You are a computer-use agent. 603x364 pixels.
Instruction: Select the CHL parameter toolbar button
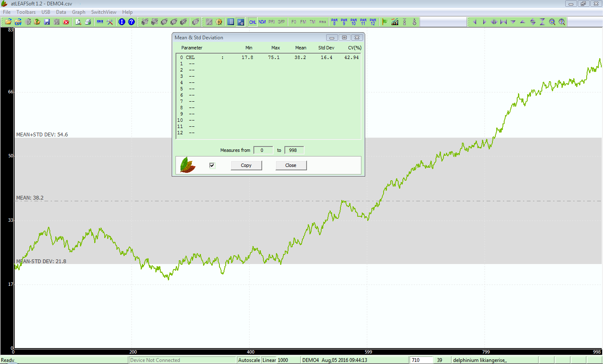(253, 22)
